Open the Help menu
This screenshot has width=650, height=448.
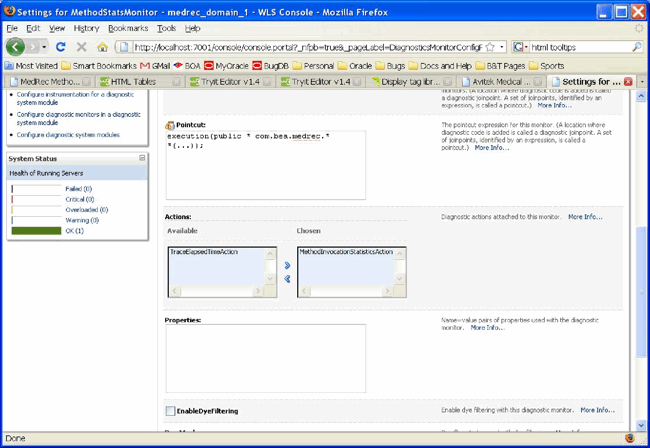pyautogui.click(x=192, y=28)
